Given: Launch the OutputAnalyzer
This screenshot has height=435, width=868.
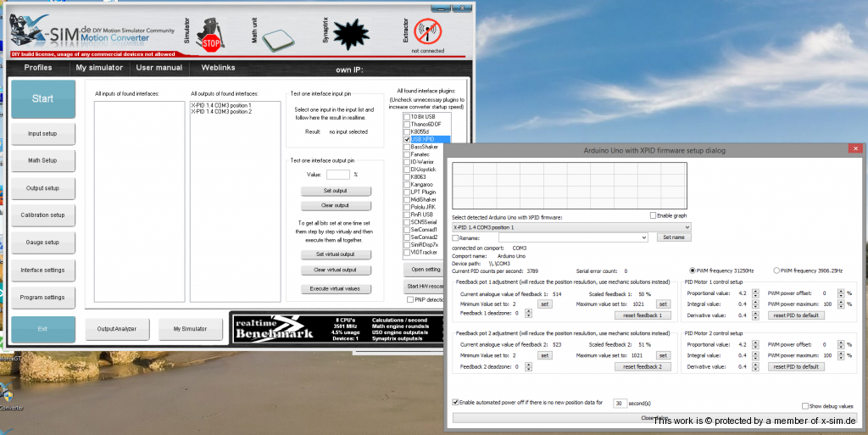Looking at the screenshot, I should pos(117,329).
